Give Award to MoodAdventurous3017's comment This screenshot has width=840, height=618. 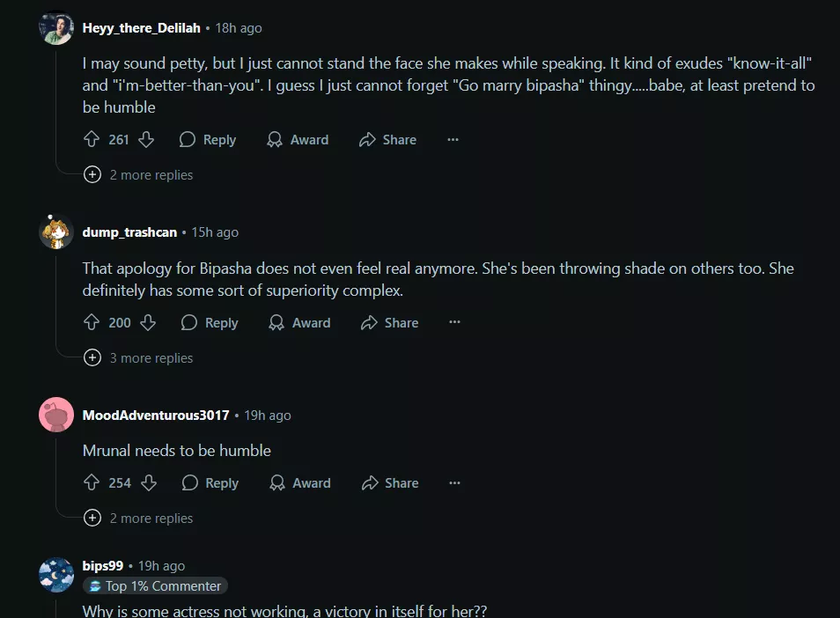coord(300,482)
